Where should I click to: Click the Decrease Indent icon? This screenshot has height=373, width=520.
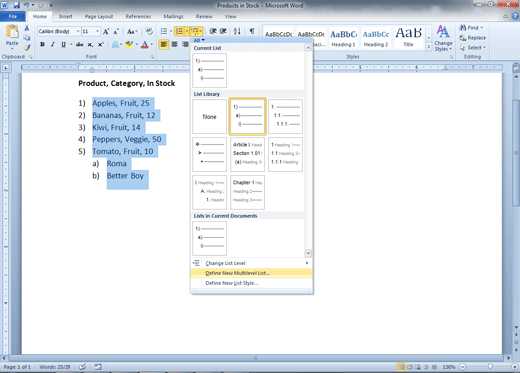click(x=213, y=31)
